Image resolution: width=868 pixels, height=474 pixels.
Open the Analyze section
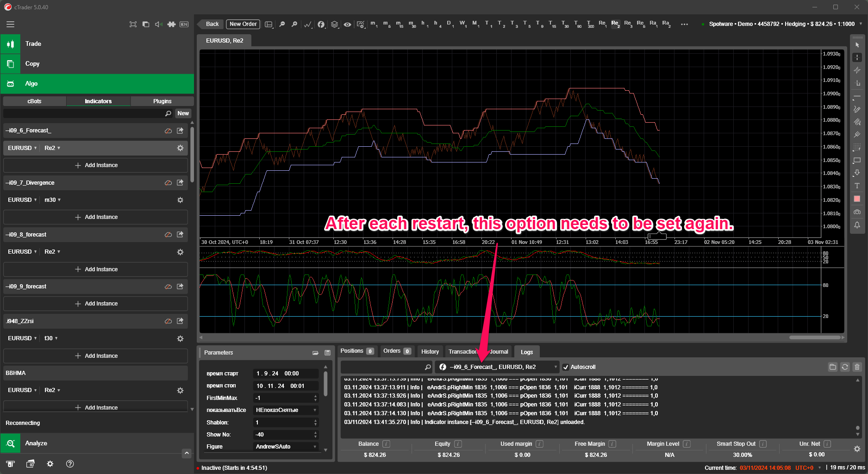[97, 443]
